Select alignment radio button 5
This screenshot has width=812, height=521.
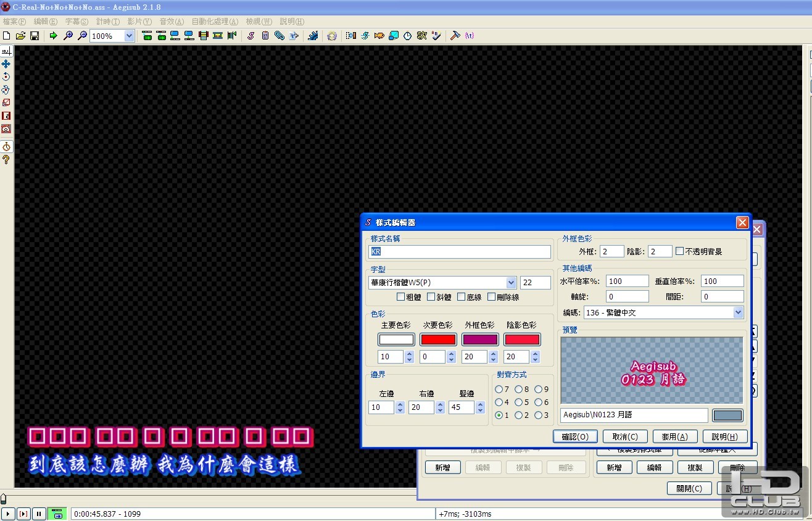point(519,402)
